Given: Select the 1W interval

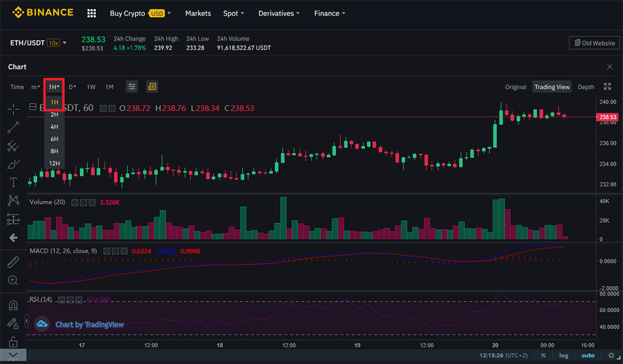Looking at the screenshot, I should (x=91, y=87).
